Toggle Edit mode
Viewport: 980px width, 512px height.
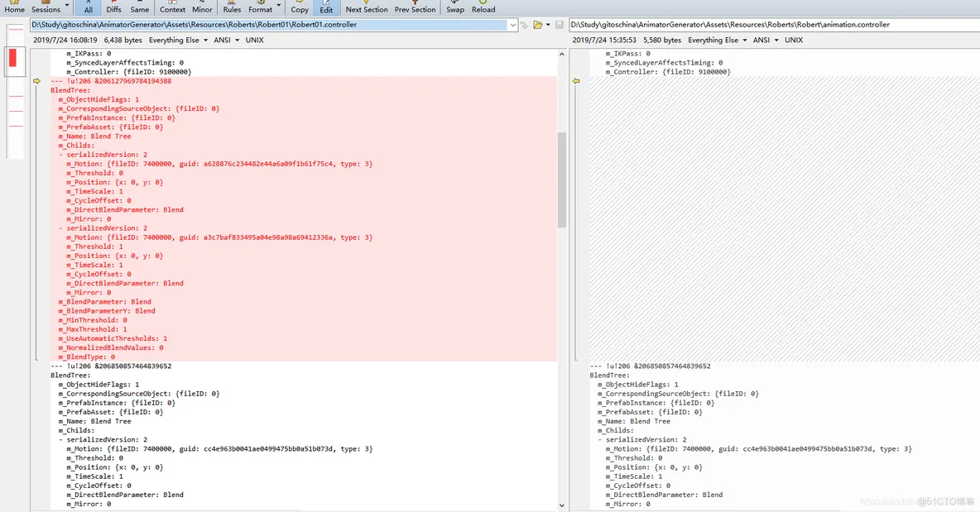[x=326, y=7]
